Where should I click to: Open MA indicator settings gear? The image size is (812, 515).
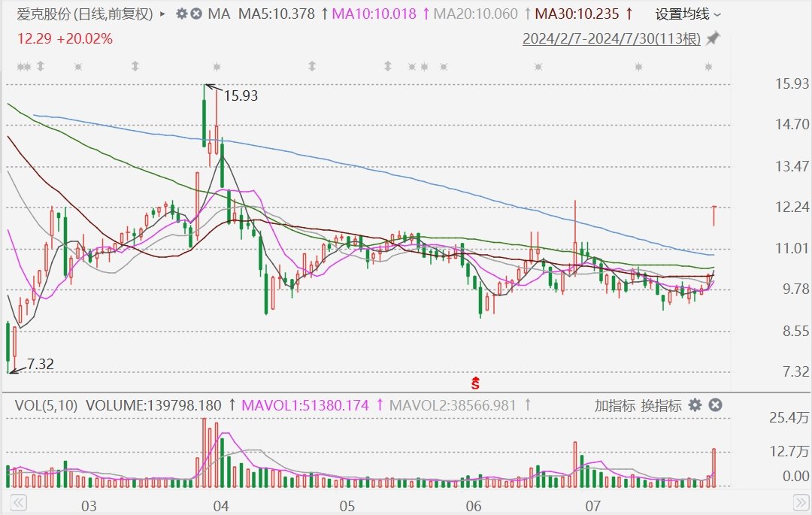point(181,14)
